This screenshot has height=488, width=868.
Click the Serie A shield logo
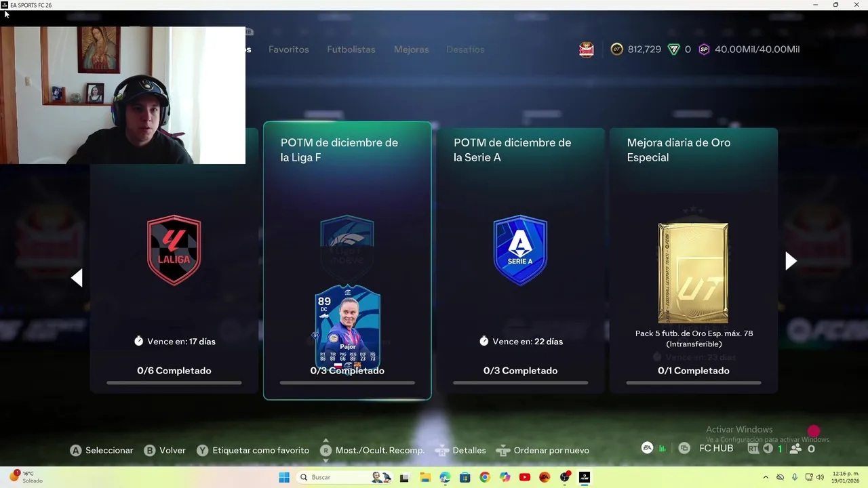pyautogui.click(x=520, y=250)
